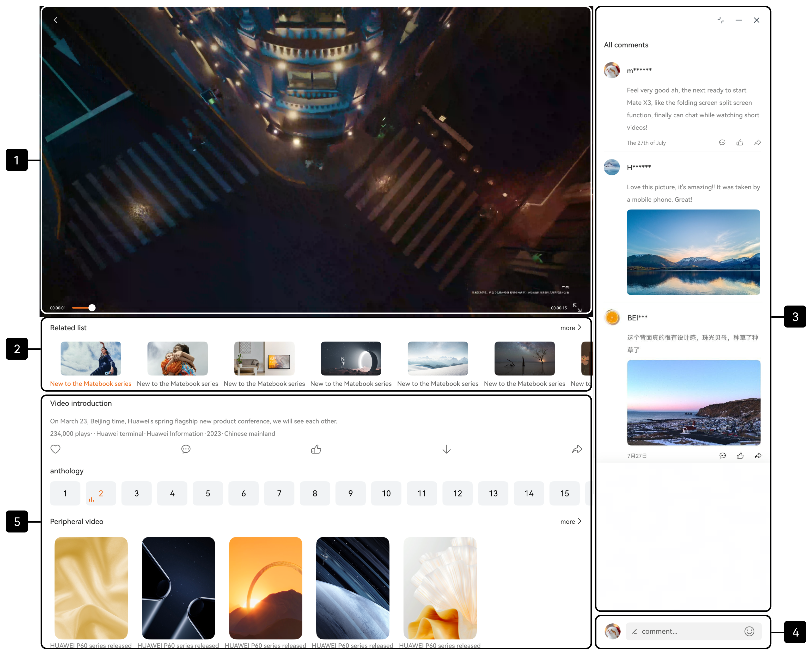Play related video with living room thumbnail
The width and height of the screenshot is (812, 658).
tap(264, 359)
